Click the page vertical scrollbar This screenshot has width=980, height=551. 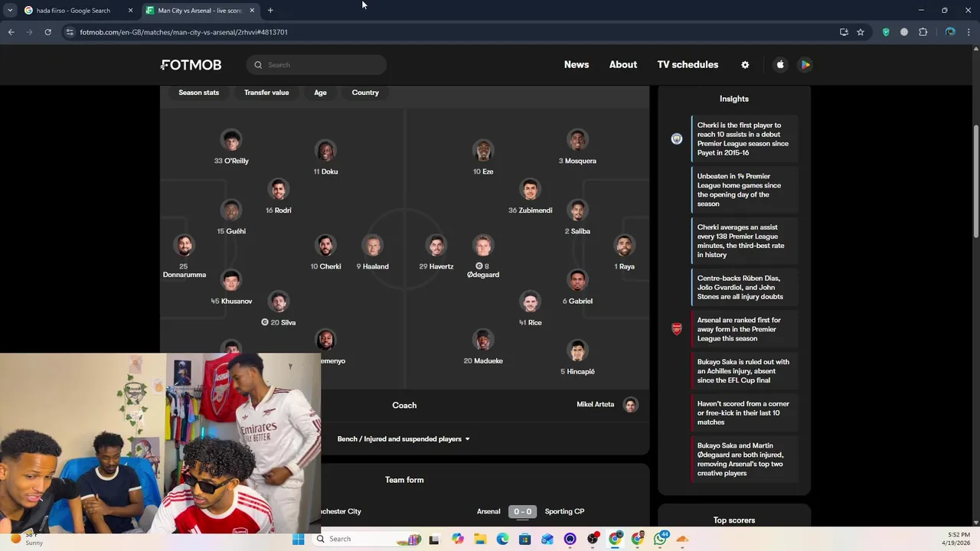pos(975,181)
